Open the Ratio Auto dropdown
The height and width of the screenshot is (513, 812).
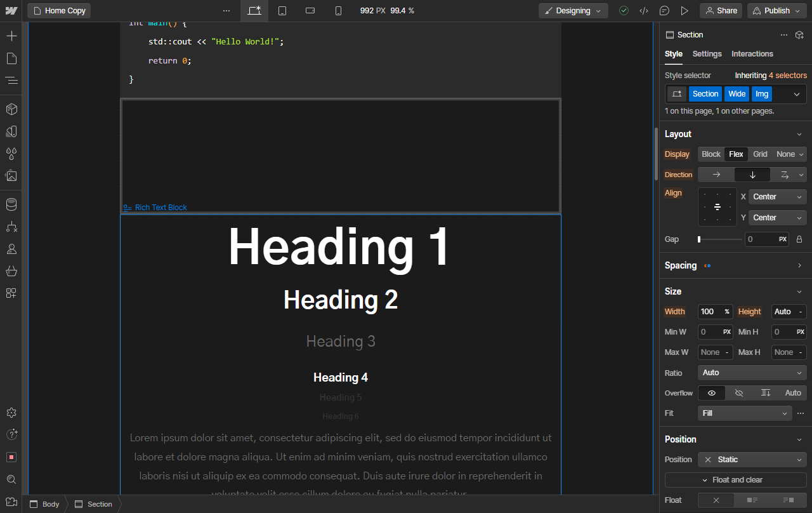click(x=752, y=373)
